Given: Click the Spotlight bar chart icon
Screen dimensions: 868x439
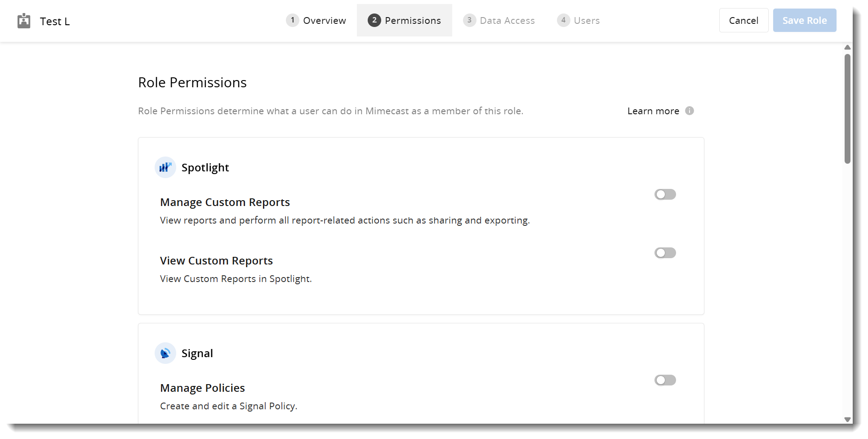Looking at the screenshot, I should (165, 167).
